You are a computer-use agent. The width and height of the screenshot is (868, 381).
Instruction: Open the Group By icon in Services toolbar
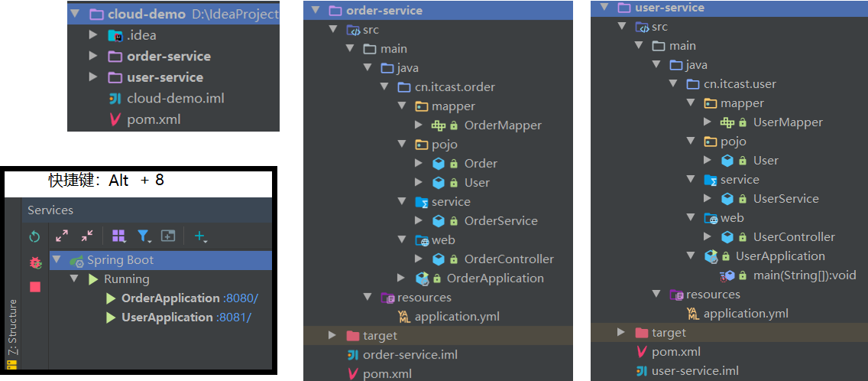click(119, 236)
